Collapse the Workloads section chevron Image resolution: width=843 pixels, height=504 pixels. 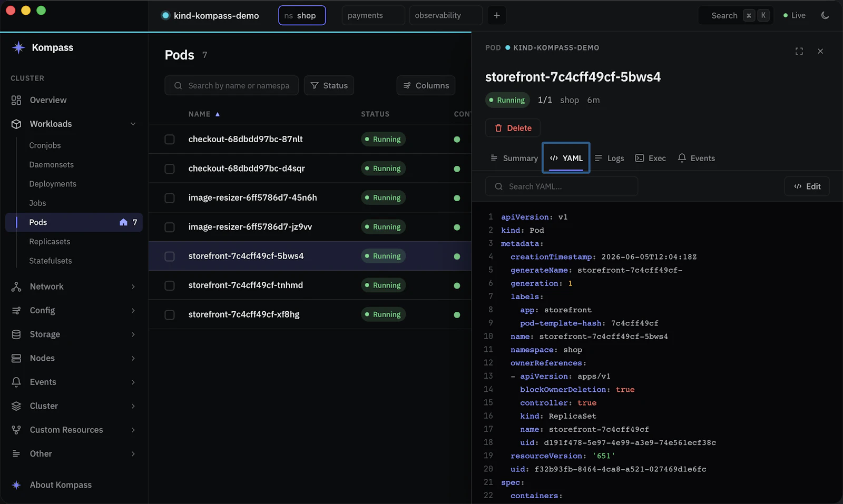coord(133,124)
